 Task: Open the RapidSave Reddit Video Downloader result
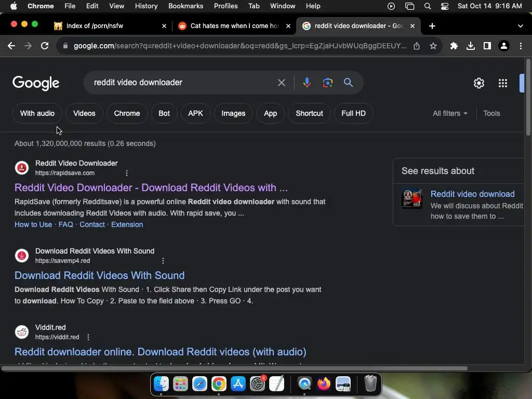151,188
